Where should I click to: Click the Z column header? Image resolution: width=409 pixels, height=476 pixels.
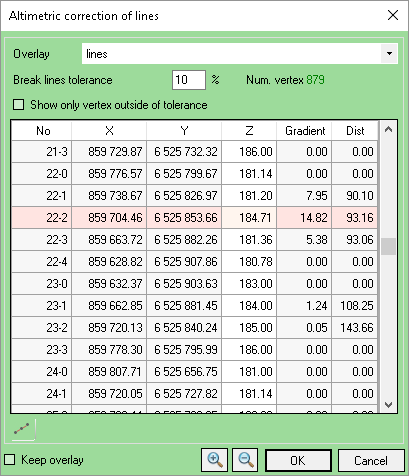[x=249, y=131]
